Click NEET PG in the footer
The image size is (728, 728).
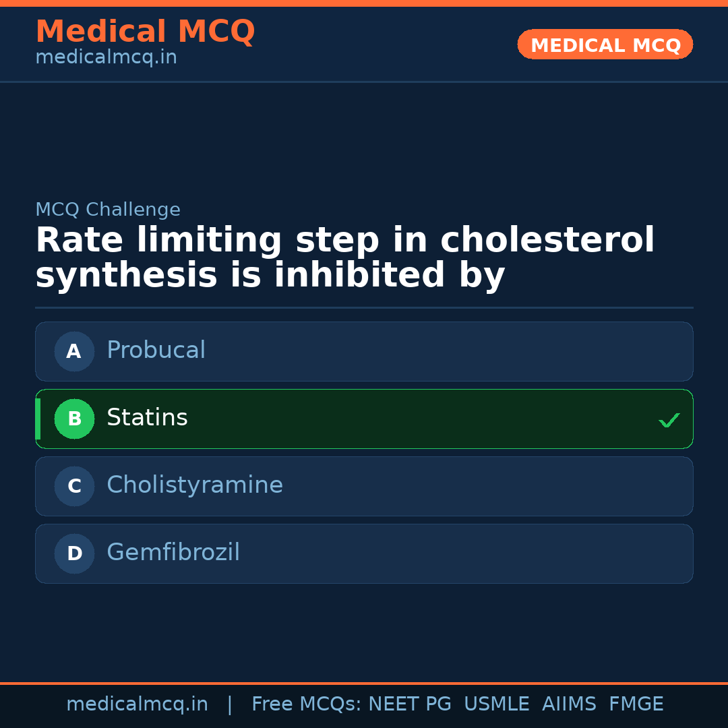(410, 704)
